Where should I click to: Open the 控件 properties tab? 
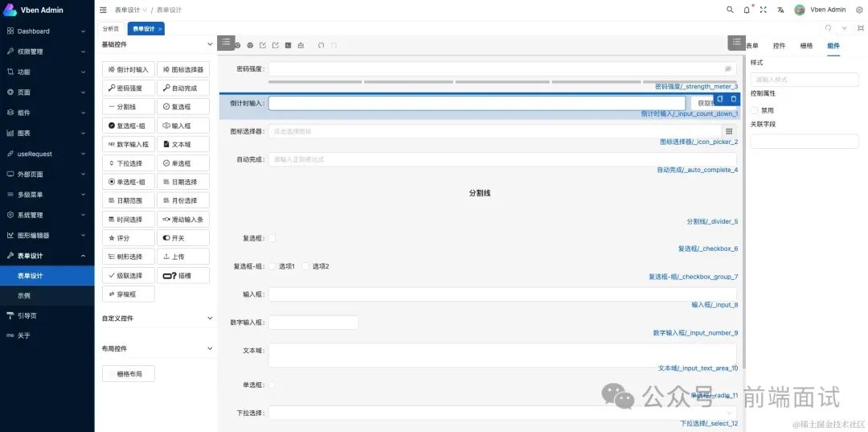(780, 46)
